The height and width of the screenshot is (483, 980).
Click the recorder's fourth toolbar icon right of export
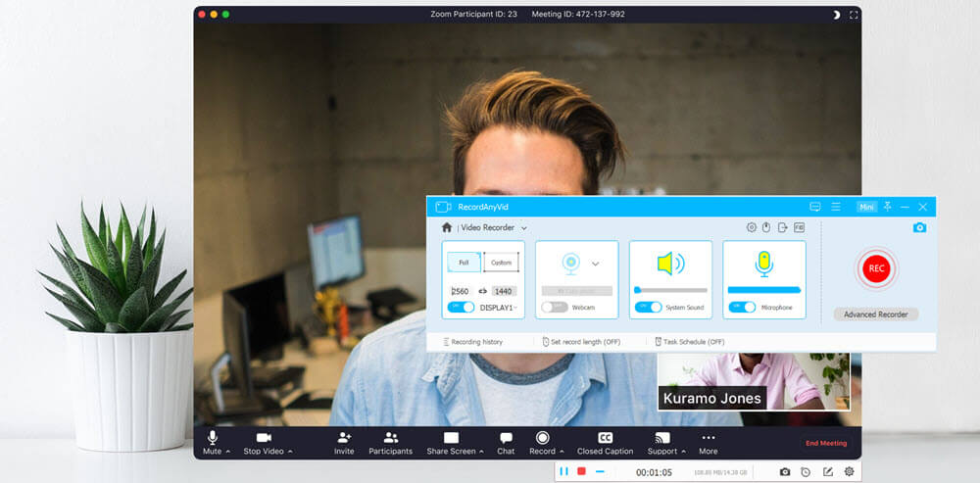(x=799, y=227)
